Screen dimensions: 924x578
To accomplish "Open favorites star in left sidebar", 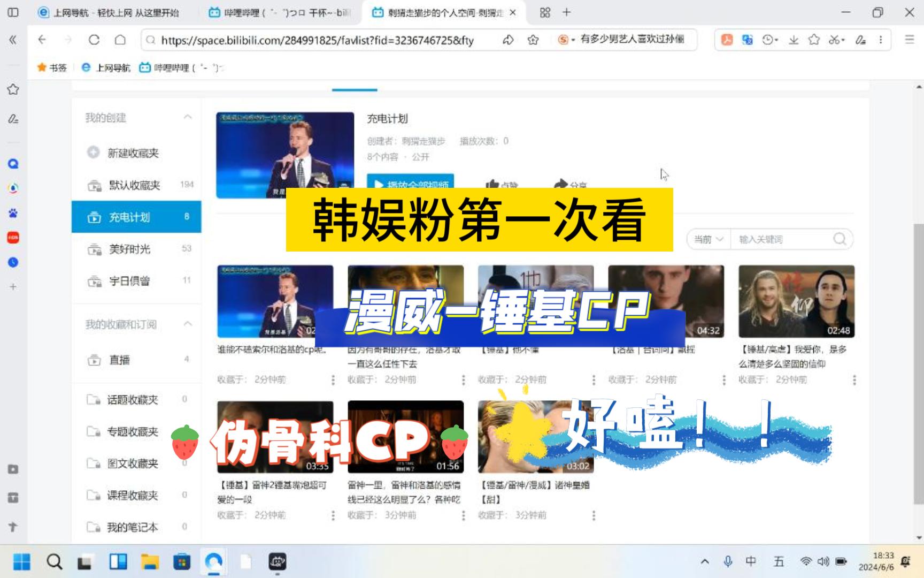I will pos(13,89).
